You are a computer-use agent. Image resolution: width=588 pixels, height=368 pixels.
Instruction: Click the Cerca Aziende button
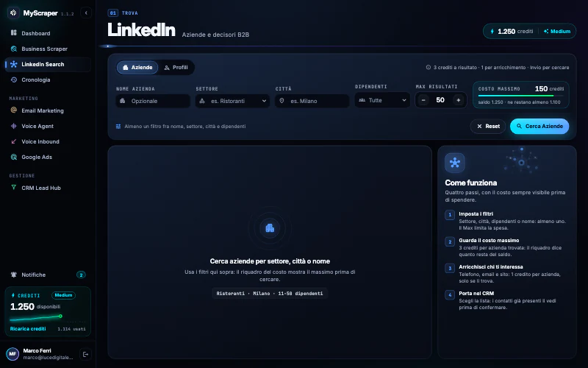[x=539, y=126]
